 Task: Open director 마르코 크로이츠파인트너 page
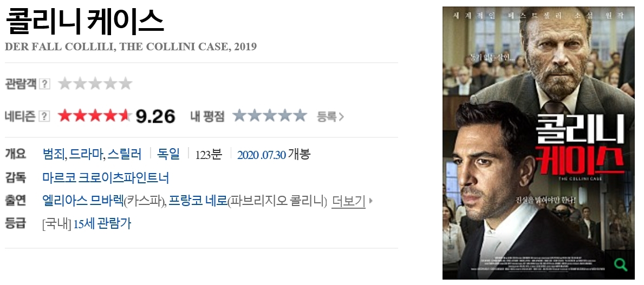click(x=106, y=177)
